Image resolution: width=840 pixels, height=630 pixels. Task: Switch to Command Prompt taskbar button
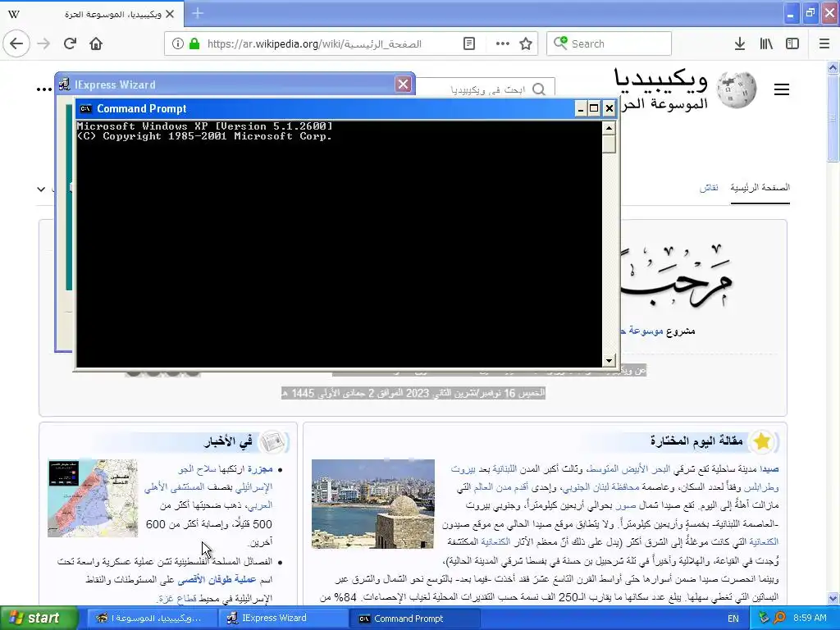pos(415,619)
